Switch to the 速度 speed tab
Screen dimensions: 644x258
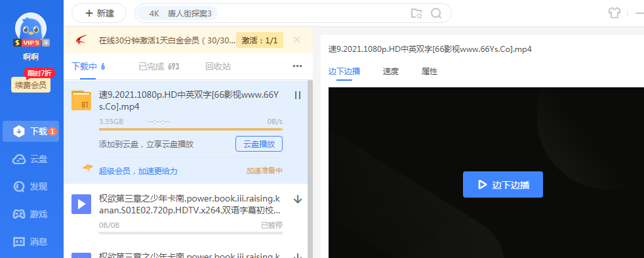(391, 72)
